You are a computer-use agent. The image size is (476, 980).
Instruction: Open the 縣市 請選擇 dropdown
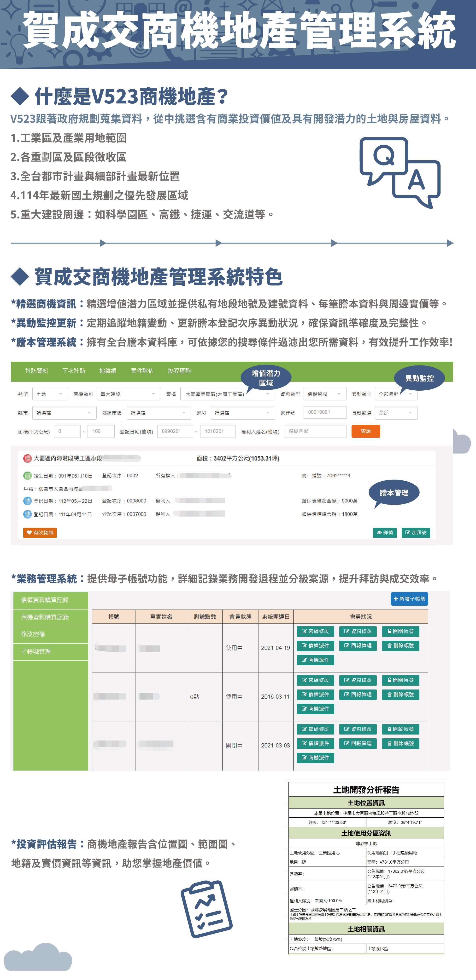(64, 413)
